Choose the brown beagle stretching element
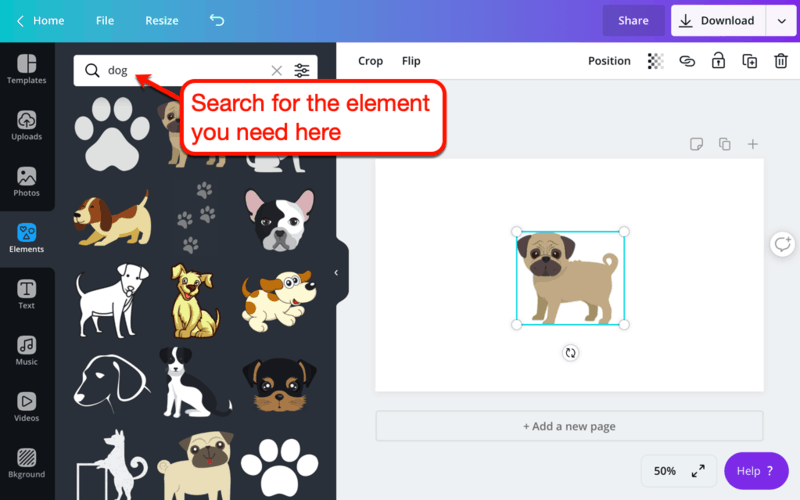Image resolution: width=800 pixels, height=500 pixels. (x=113, y=218)
